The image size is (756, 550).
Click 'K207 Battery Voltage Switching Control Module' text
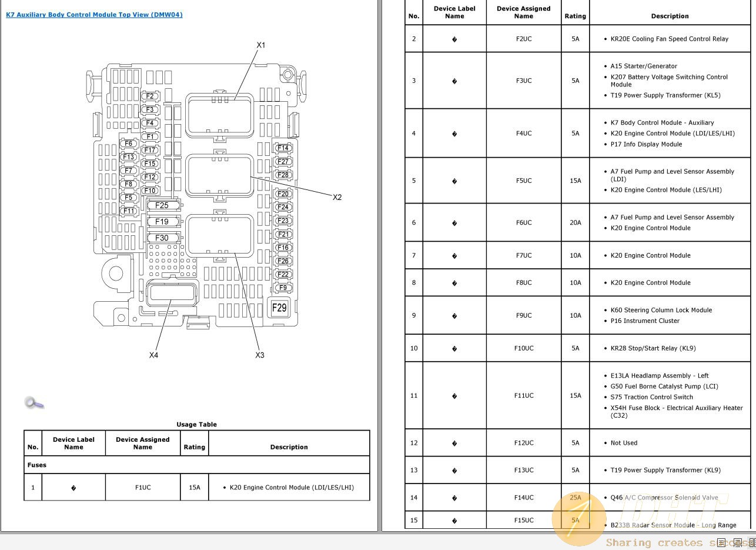[x=669, y=81]
